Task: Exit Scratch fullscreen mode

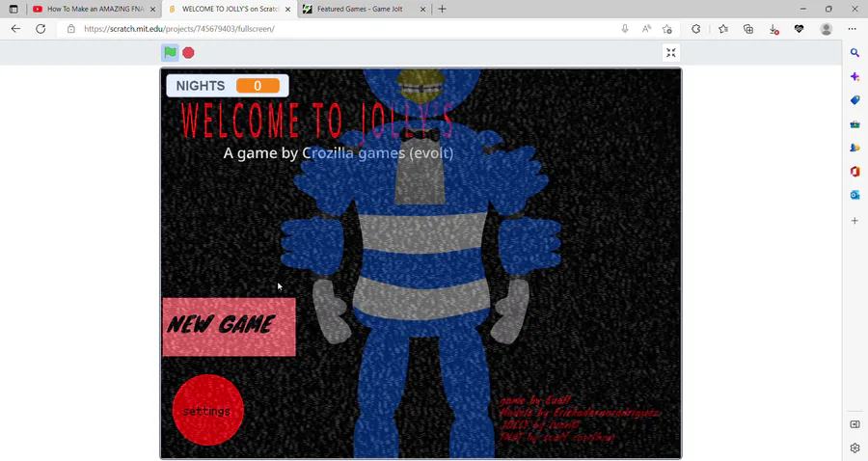Action: tap(671, 53)
